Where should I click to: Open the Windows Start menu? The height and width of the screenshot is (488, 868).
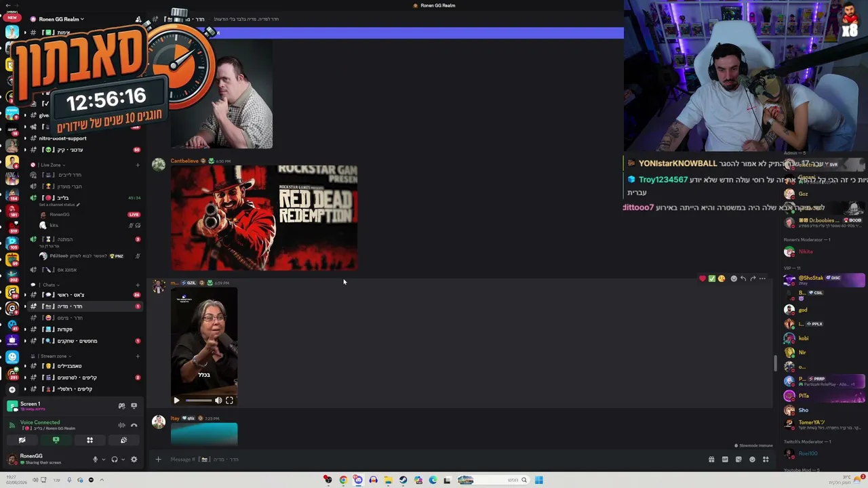pyautogui.click(x=538, y=480)
